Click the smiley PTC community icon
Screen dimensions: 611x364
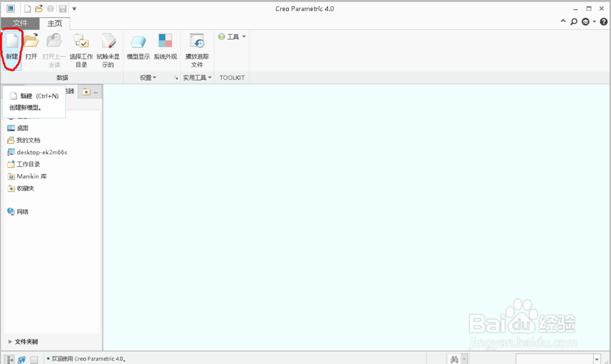pos(585,22)
